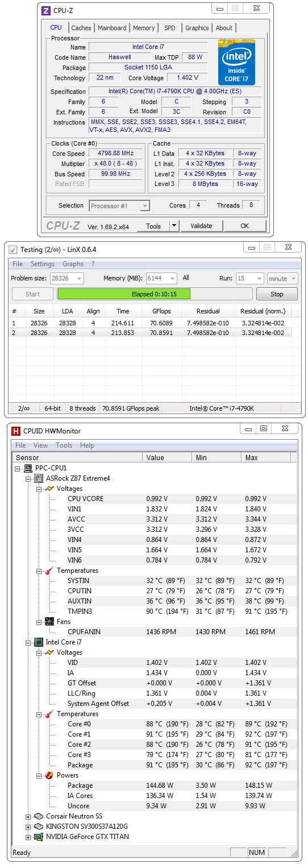Click OK in the CPU-Z window
Screen dimensions: 308x868
(244, 226)
